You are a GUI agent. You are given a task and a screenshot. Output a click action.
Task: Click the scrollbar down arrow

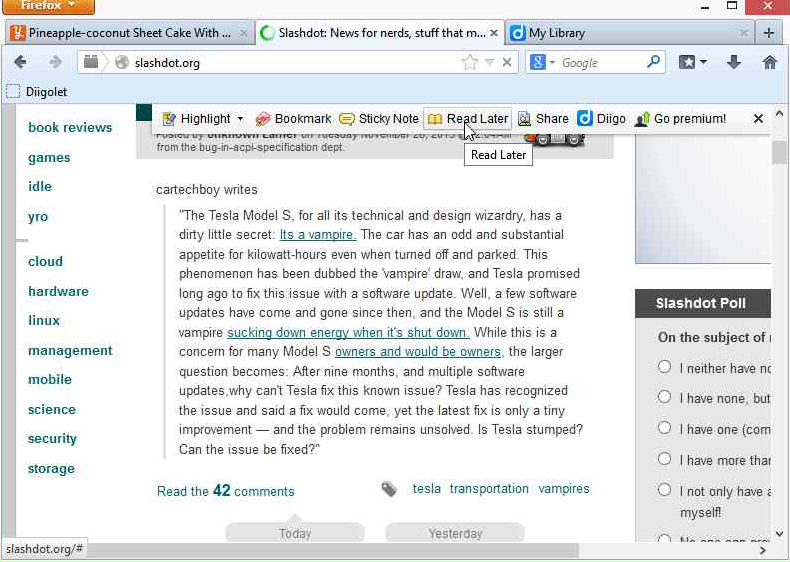[779, 534]
